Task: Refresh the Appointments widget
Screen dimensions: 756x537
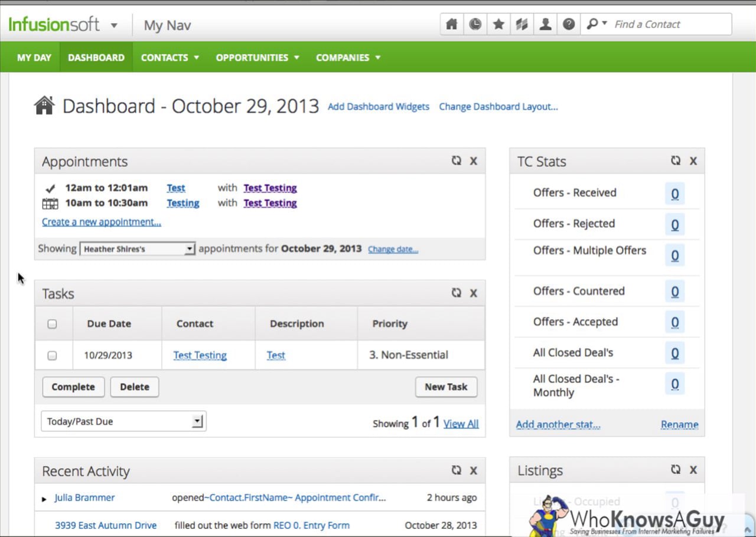Action: coord(456,161)
